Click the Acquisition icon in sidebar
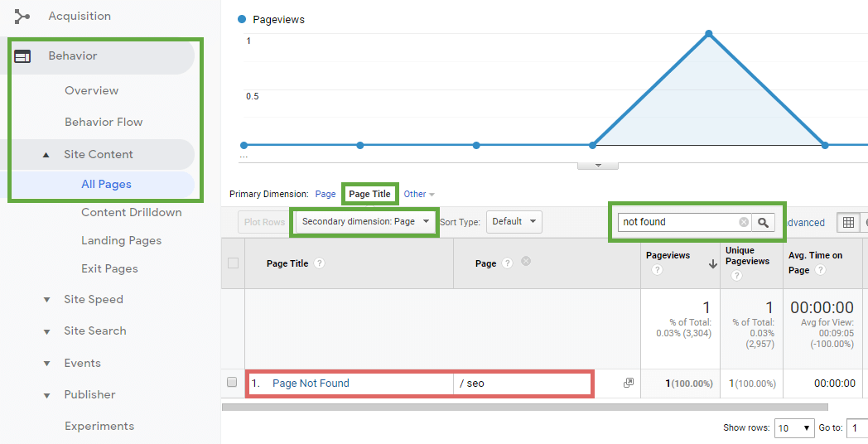 [22, 17]
